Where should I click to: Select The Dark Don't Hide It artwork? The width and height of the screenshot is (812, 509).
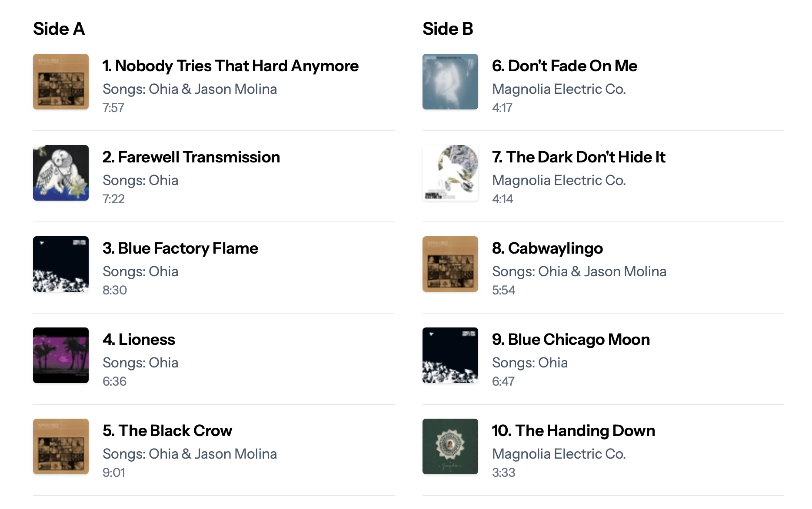(x=450, y=173)
